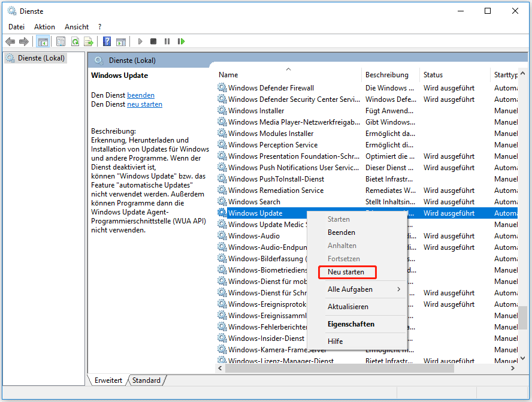The height and width of the screenshot is (402, 532).
Task: Click Fügt Anwend... description cell
Action: pos(389,111)
